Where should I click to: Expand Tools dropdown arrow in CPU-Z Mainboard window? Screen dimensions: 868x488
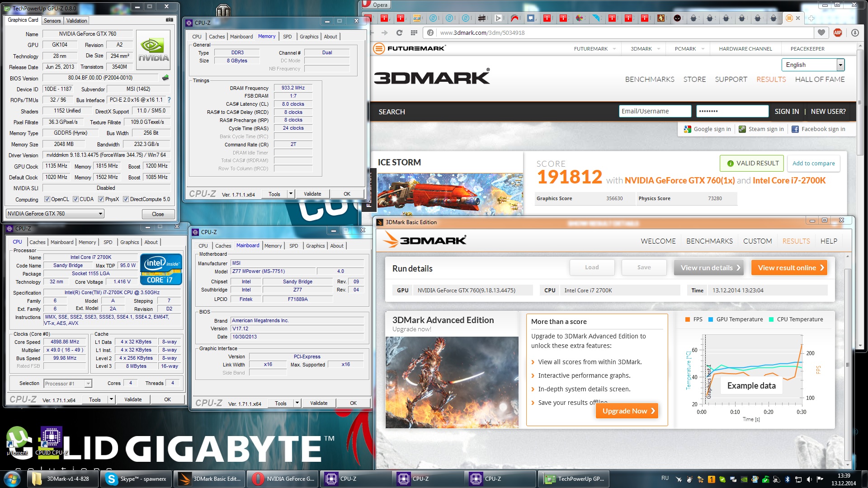click(x=297, y=403)
